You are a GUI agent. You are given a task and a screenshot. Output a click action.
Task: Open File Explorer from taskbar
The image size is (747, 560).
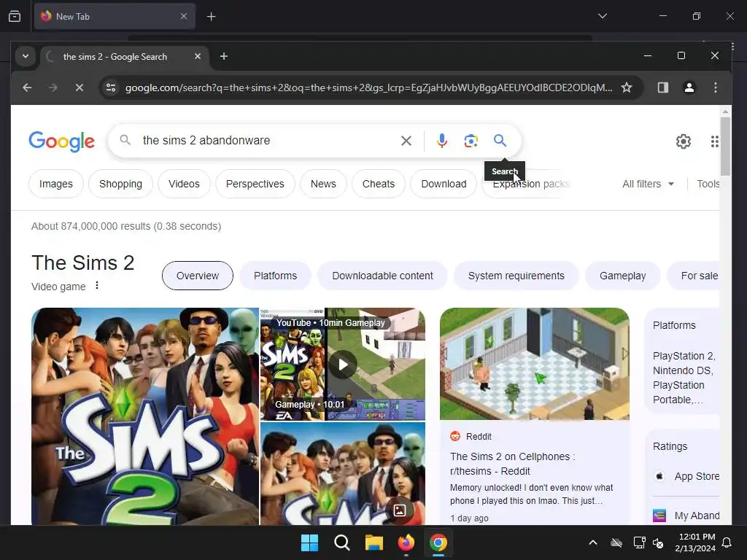[374, 542]
